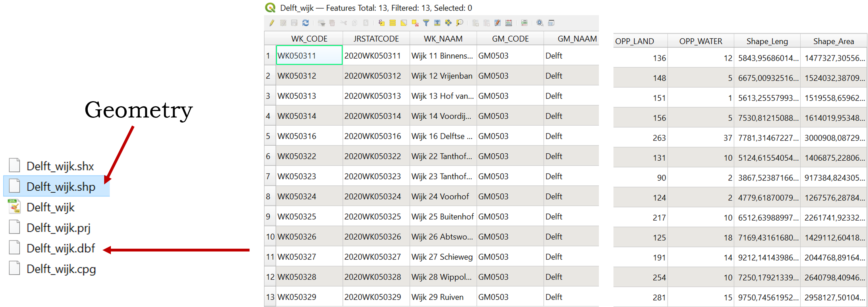Click the 2020WK050325 cell
The height and width of the screenshot is (307, 868).
coord(376,216)
